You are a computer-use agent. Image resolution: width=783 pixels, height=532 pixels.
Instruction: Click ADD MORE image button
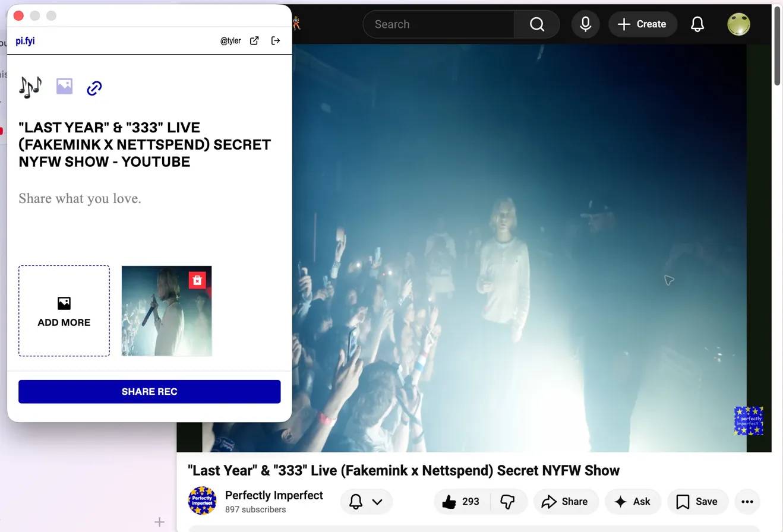[x=64, y=311]
